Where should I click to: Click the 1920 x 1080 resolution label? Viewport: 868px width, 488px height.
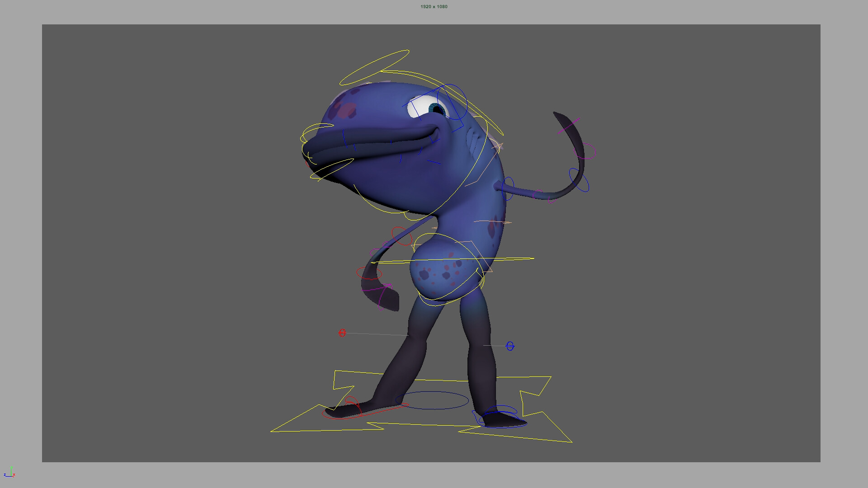pos(434,7)
